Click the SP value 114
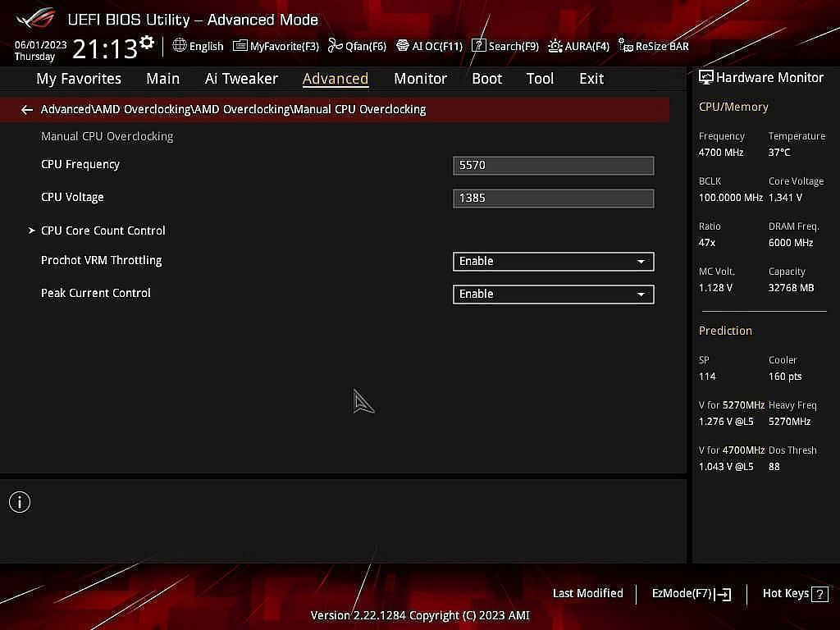This screenshot has height=630, width=840. tap(707, 377)
